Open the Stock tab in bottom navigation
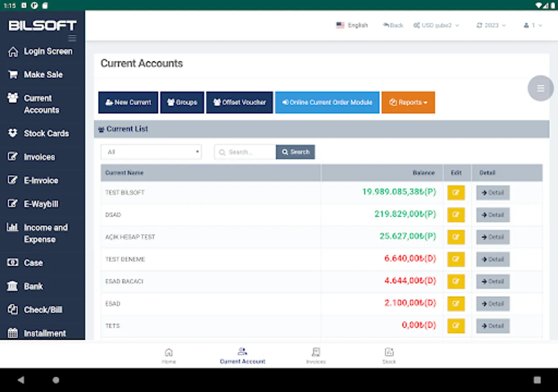 coord(389,355)
